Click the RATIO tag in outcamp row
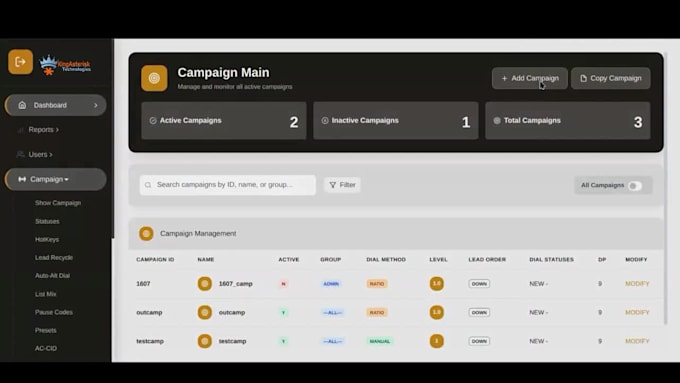Screen dimensions: 680x383 (377, 312)
